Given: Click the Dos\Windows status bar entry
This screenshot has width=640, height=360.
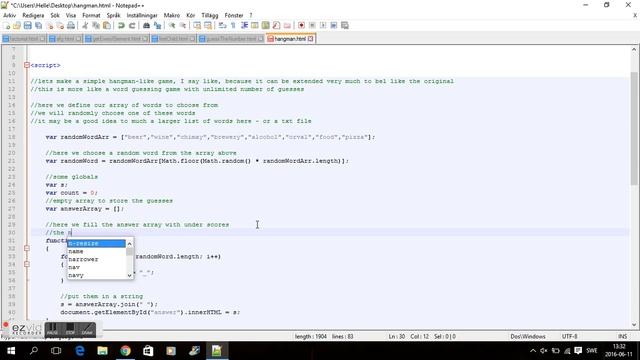Looking at the screenshot, I should [528, 337].
